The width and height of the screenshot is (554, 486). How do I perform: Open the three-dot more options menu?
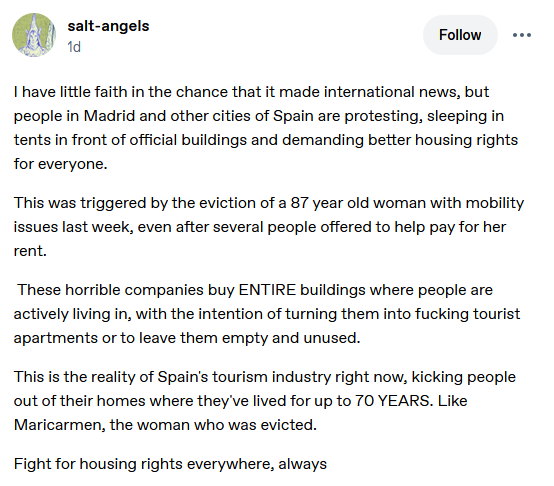[x=522, y=35]
